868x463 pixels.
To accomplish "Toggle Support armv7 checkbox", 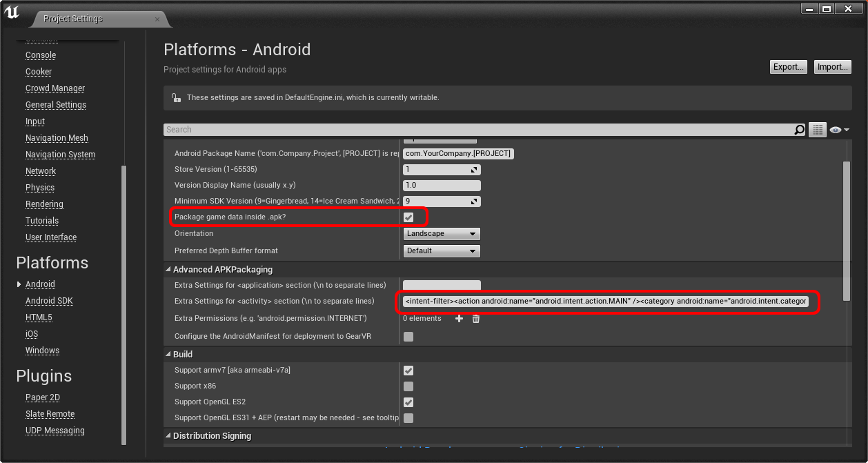I will coord(408,371).
